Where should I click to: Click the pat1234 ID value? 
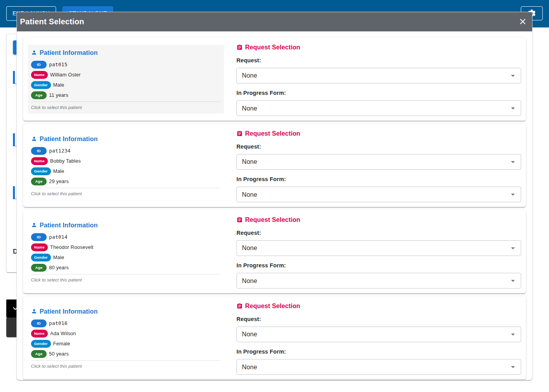[60, 151]
